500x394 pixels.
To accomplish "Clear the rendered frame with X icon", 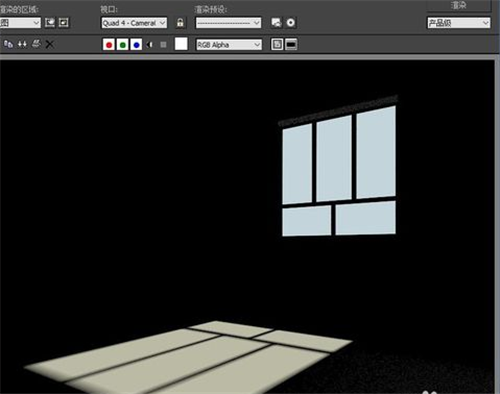I will [50, 44].
